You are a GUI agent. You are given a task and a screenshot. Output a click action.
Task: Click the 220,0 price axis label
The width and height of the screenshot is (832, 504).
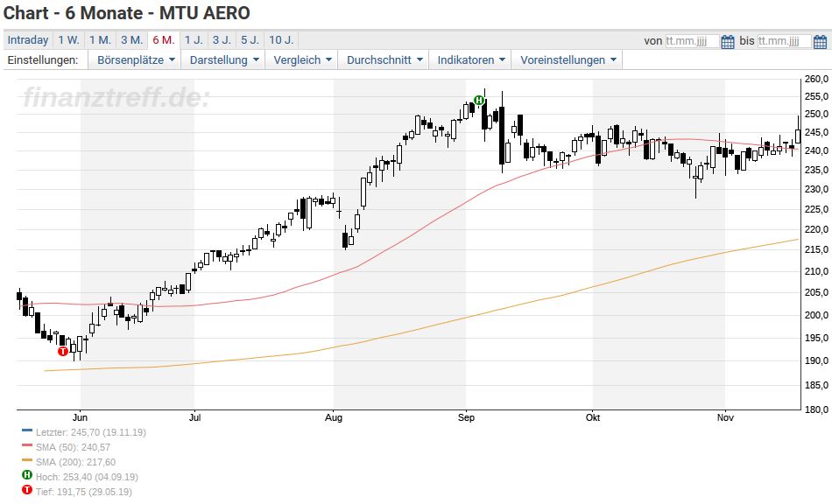tap(816, 229)
